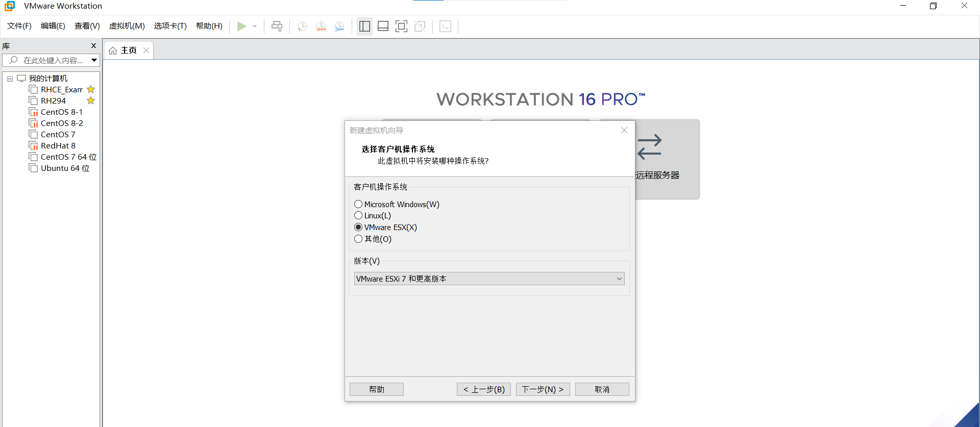
Task: Close the 主页 tab
Action: [x=146, y=50]
